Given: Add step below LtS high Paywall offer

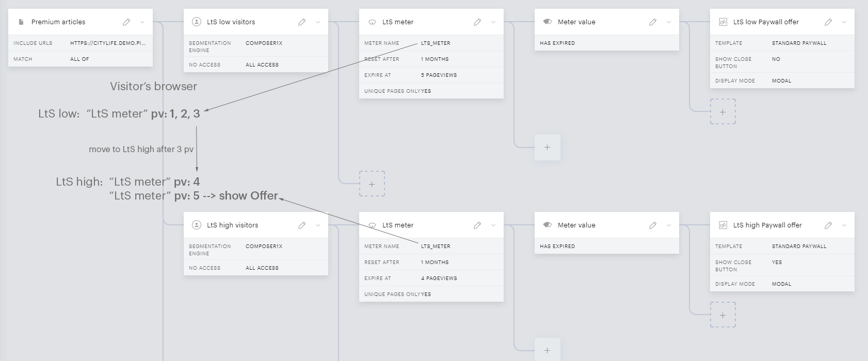Looking at the screenshot, I should point(723,315).
